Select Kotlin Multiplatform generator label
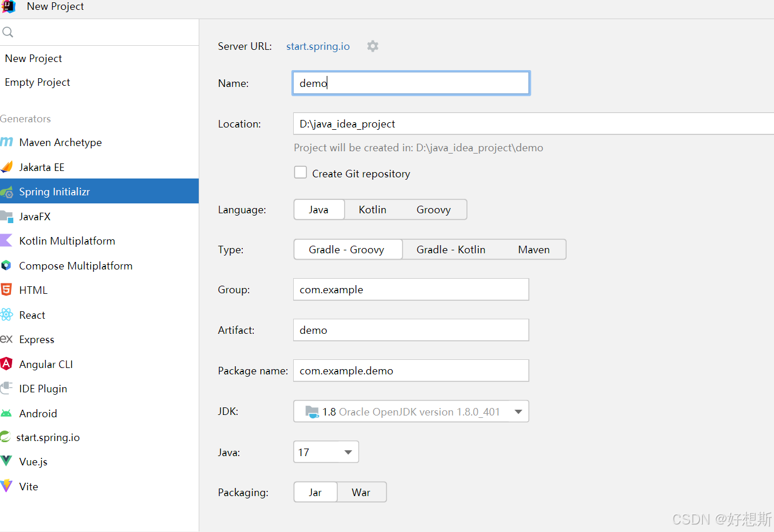The width and height of the screenshot is (774, 532). [x=67, y=241]
